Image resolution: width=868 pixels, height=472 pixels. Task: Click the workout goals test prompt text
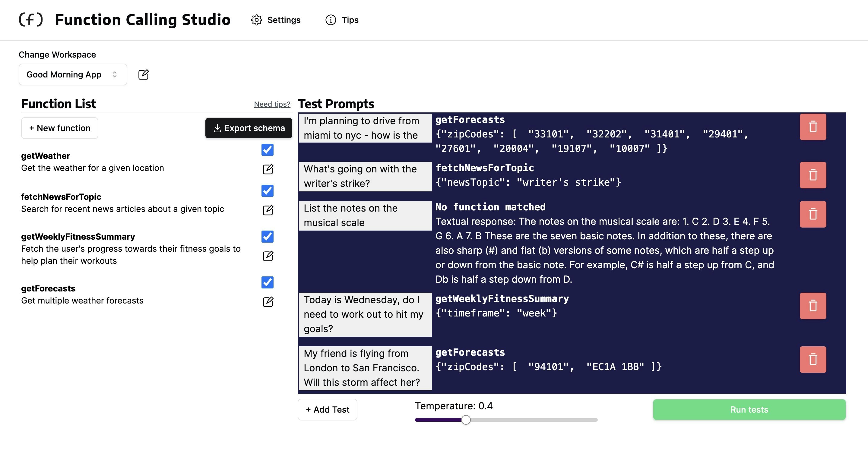coord(365,314)
